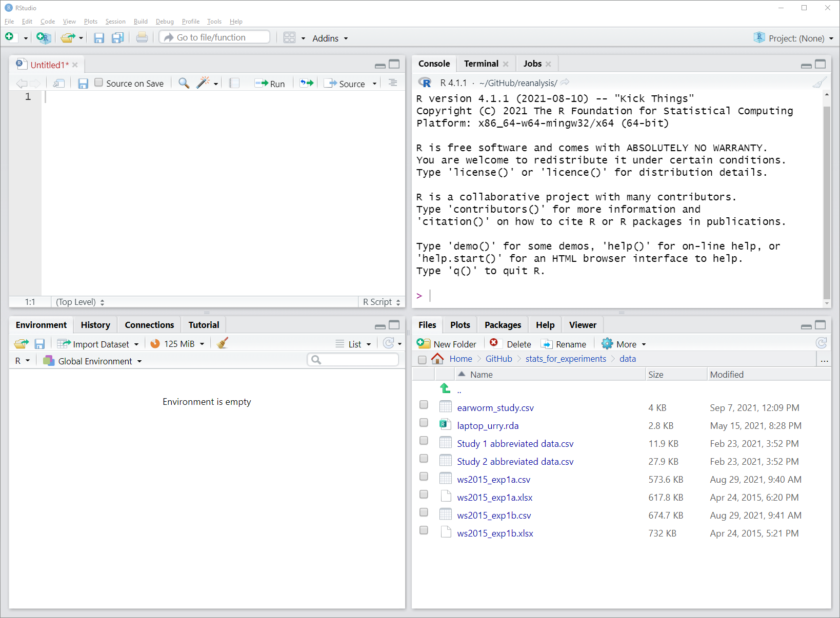Screen dimensions: 840x618
Task: Check the box for laptop_urry.rda
Action: pyautogui.click(x=424, y=423)
